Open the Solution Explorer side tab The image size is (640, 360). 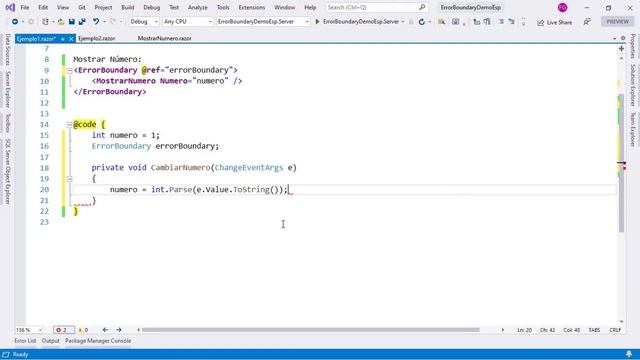click(x=633, y=85)
